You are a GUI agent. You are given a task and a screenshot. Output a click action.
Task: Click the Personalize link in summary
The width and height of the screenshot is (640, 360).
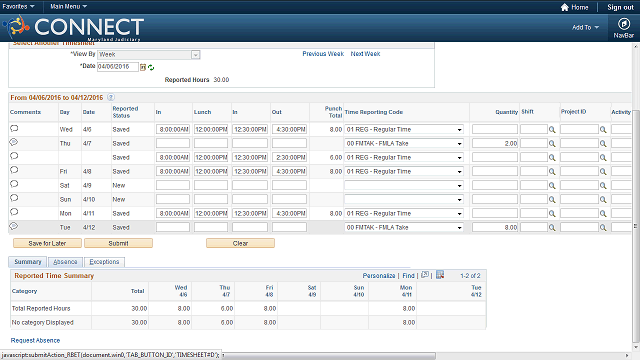click(x=379, y=276)
